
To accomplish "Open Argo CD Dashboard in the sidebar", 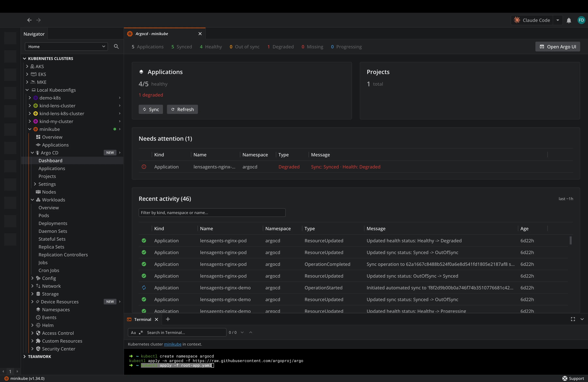I will click(50, 160).
